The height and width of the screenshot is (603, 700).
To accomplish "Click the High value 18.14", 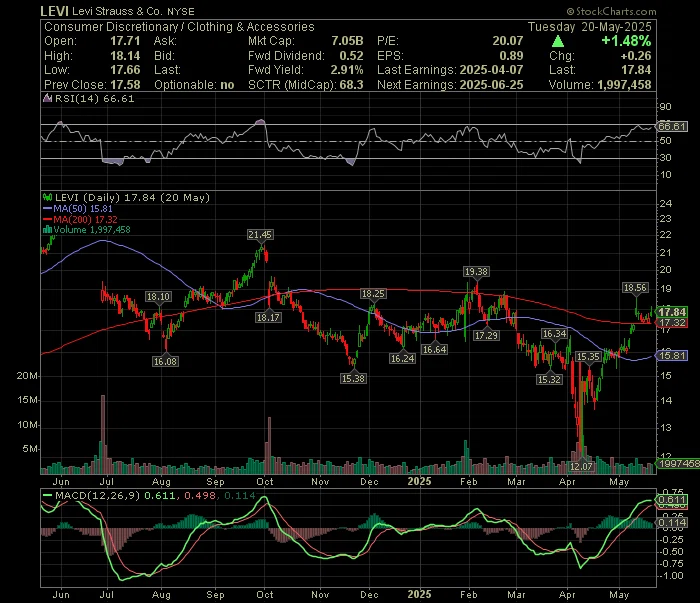I will click(x=125, y=56).
